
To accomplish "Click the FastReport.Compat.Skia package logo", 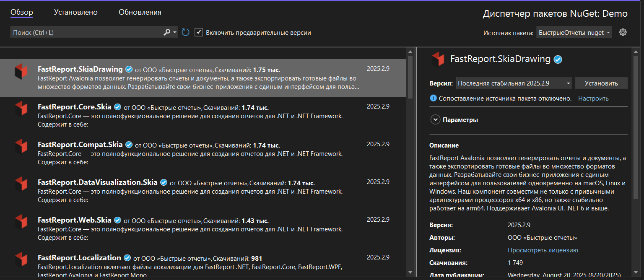I will point(21,146).
